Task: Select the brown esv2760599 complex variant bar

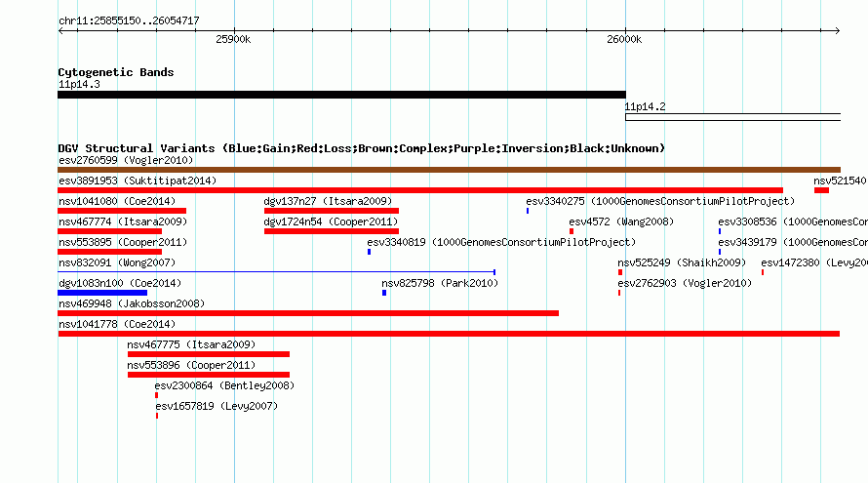Action: click(x=449, y=170)
